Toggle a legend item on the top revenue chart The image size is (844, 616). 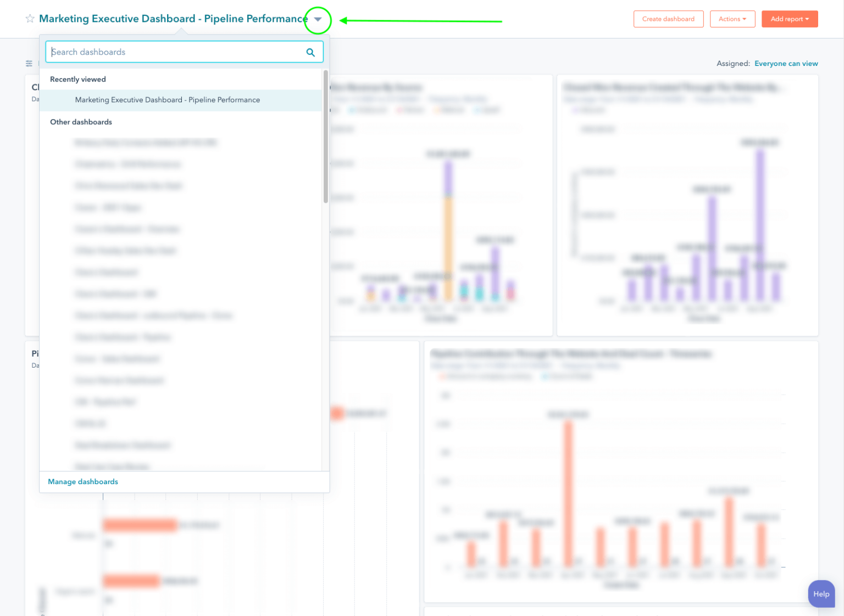[x=367, y=109]
